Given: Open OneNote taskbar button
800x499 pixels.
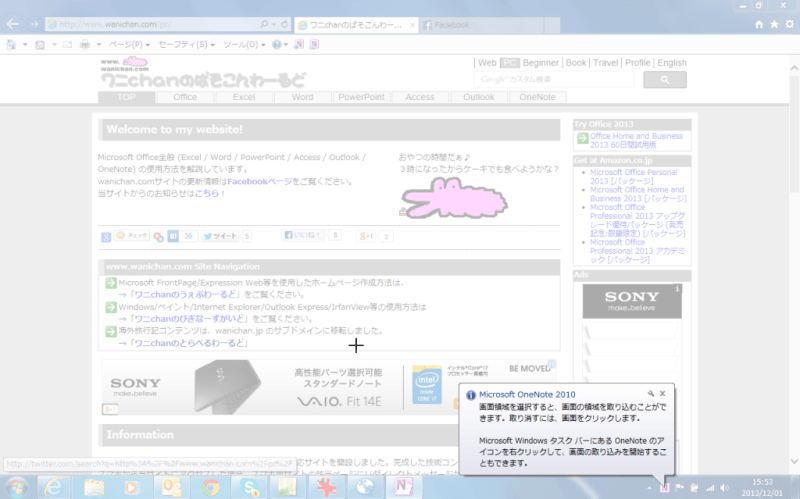Looking at the screenshot, I should 404,488.
